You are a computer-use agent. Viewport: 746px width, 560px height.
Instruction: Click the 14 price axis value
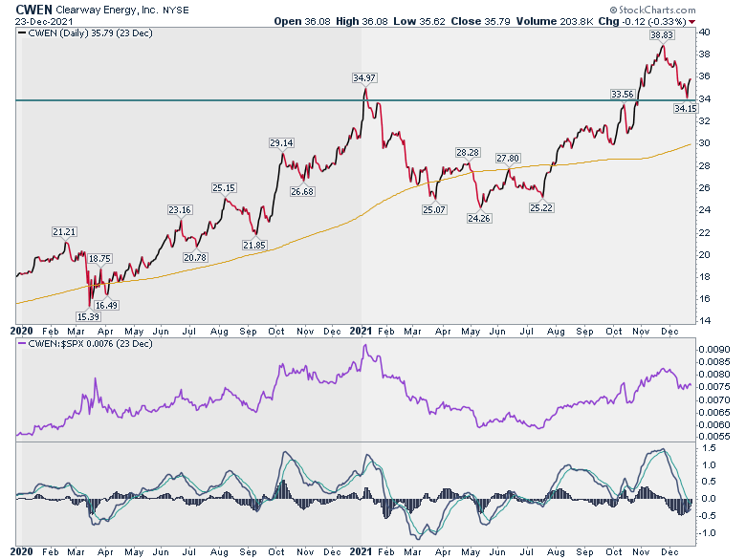[705, 320]
